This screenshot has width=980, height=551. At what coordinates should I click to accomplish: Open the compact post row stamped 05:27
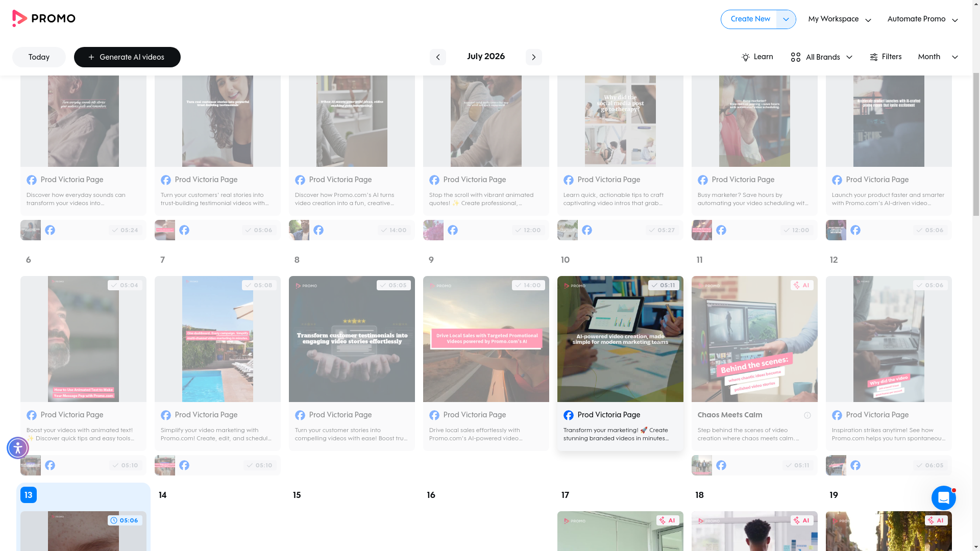620,230
